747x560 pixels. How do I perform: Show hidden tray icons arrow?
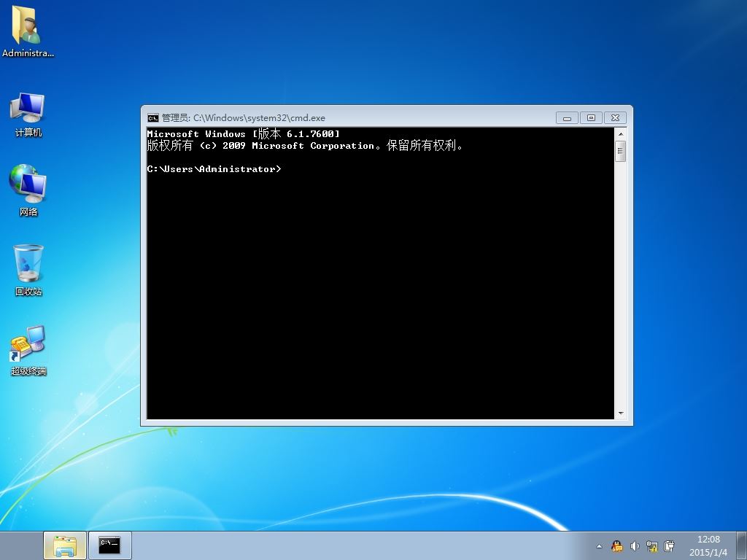tap(599, 546)
